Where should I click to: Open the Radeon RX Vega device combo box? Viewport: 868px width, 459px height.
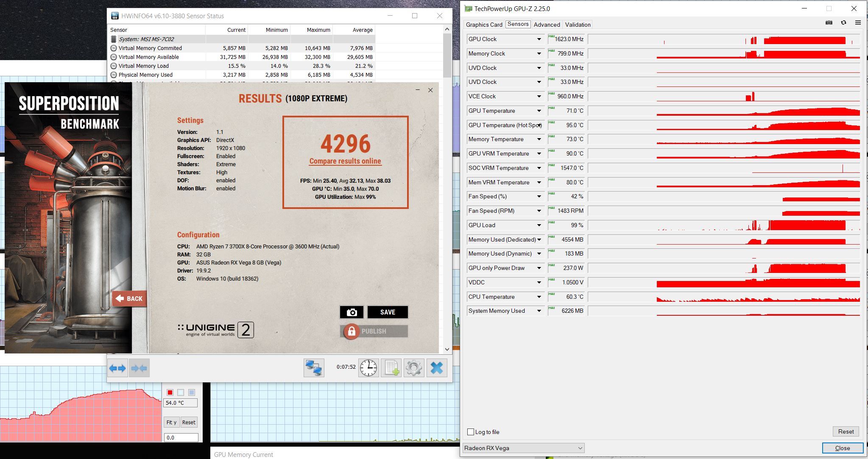(524, 448)
